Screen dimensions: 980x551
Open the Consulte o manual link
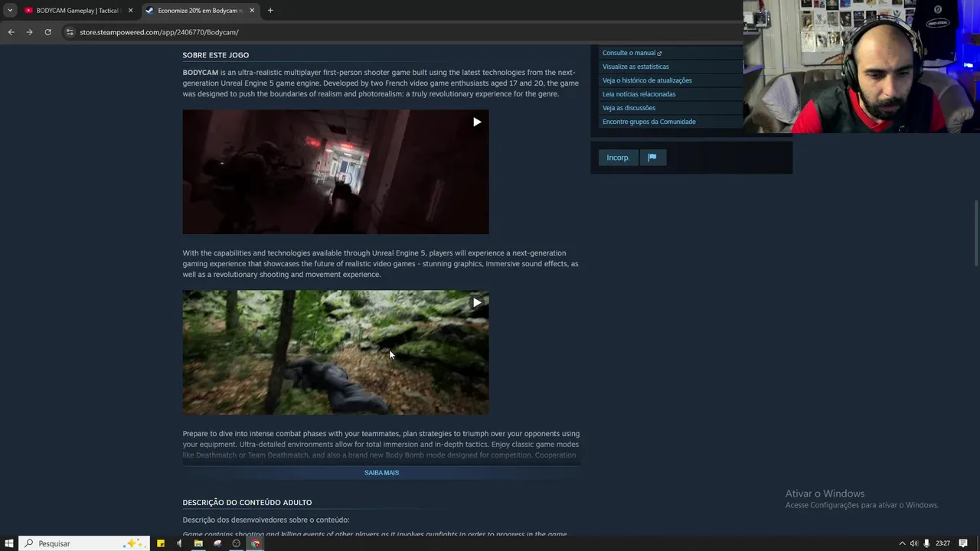632,53
